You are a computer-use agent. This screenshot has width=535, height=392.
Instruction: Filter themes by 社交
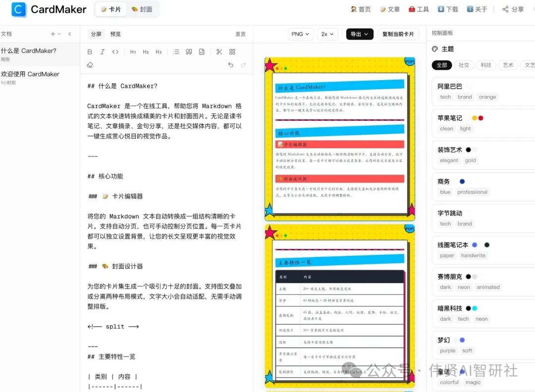pyautogui.click(x=464, y=65)
